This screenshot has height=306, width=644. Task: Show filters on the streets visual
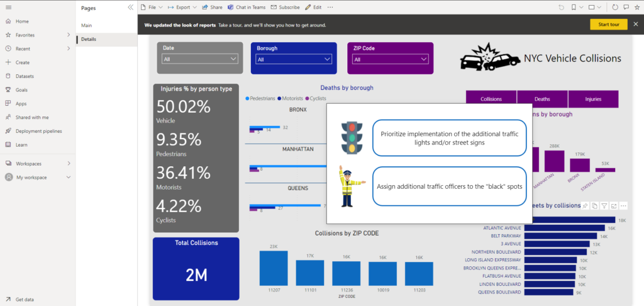[x=604, y=206]
